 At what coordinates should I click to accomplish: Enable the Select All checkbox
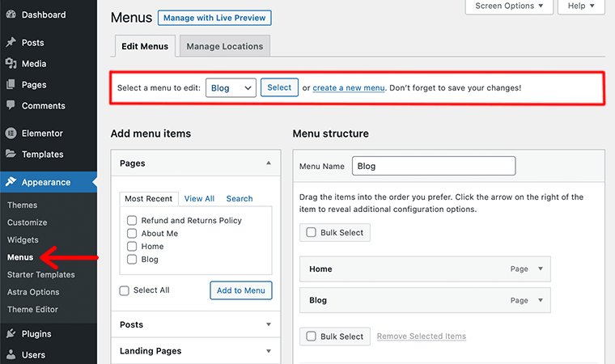(x=125, y=290)
